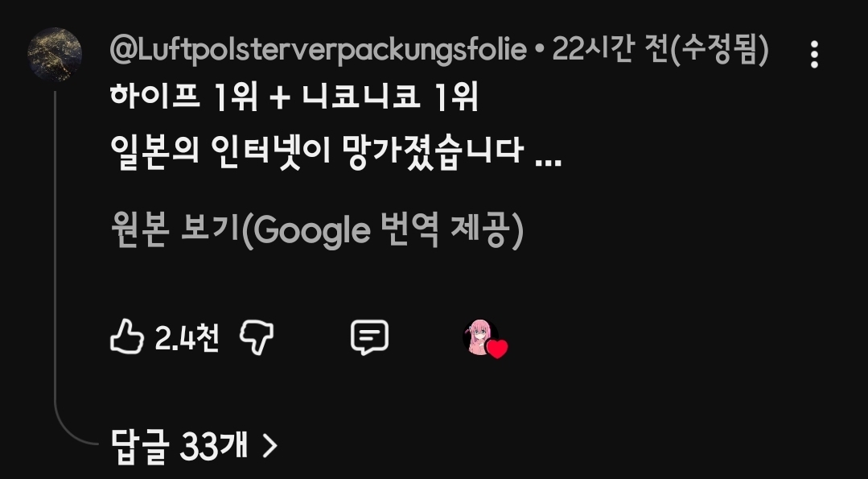The width and height of the screenshot is (868, 479).
Task: Click the (수정됨) edited label
Action: (x=718, y=50)
